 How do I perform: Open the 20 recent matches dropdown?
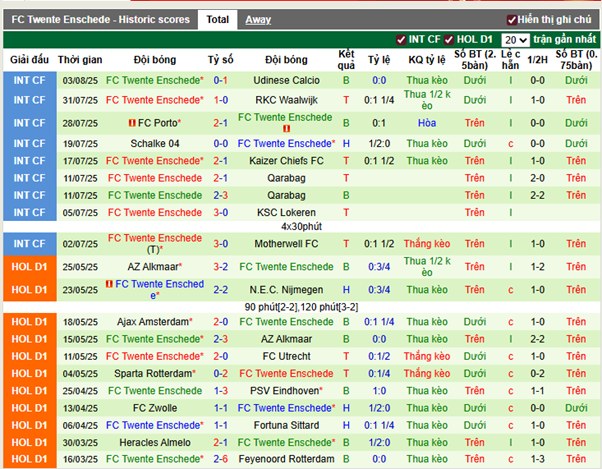515,40
